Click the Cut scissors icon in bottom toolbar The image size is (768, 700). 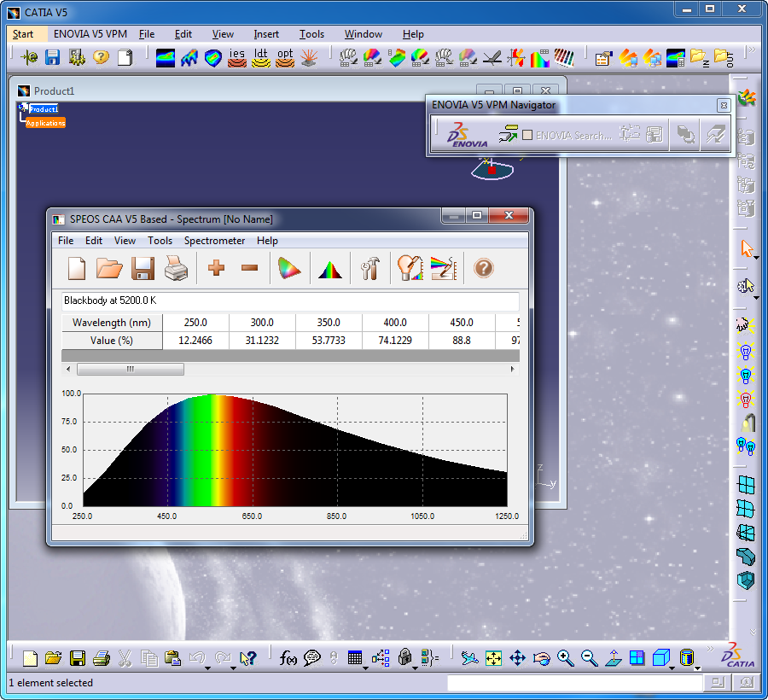125,658
